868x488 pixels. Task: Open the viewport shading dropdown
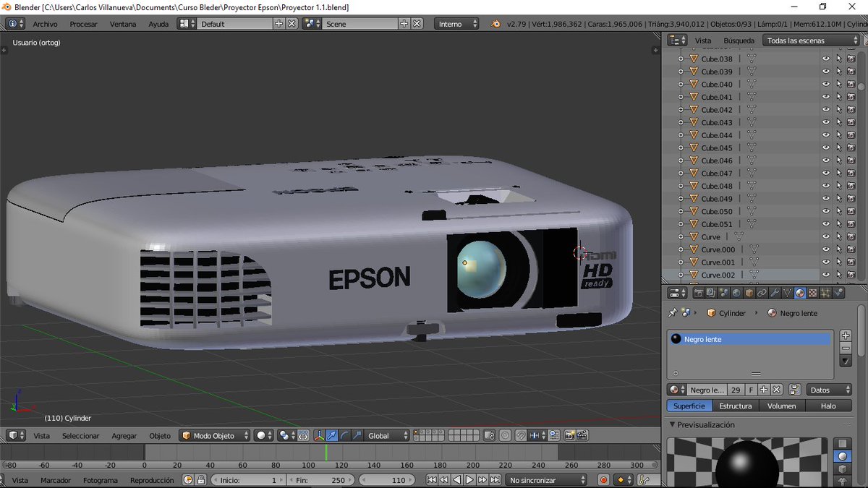pos(264,436)
